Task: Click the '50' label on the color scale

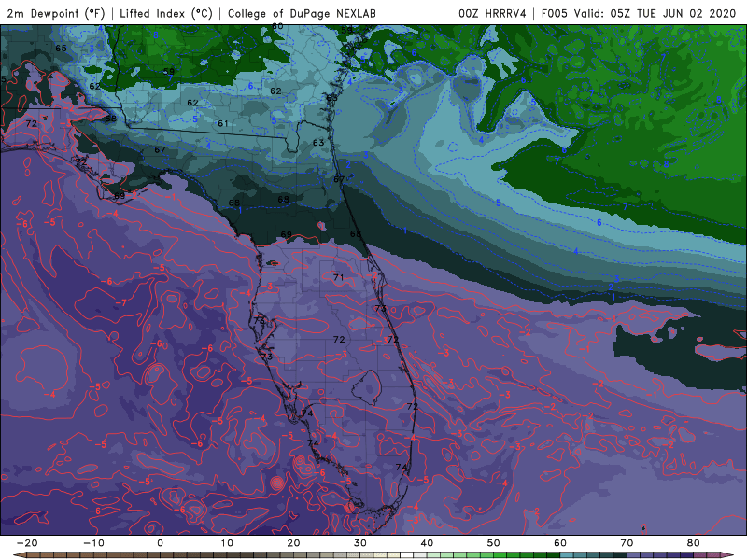Action: [494, 543]
